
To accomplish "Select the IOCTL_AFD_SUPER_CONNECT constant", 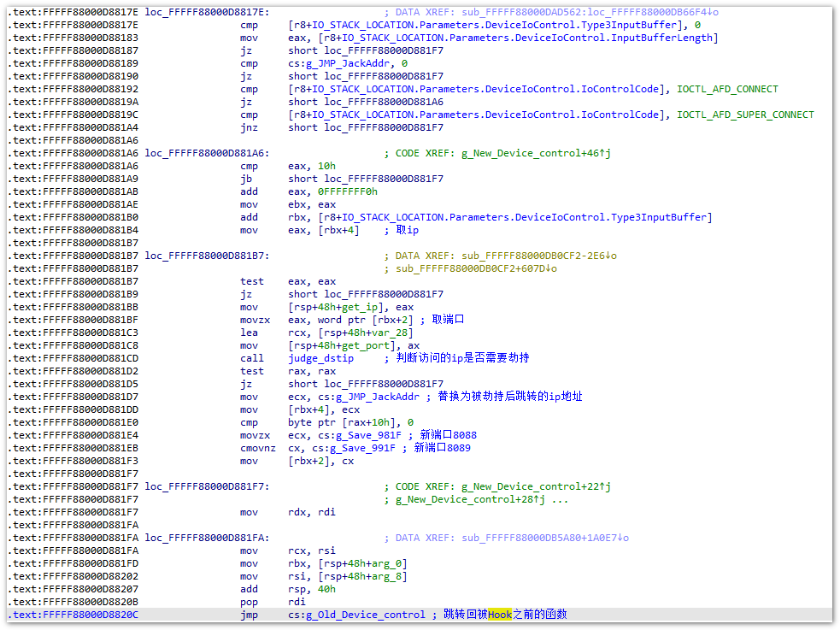I will point(745,115).
